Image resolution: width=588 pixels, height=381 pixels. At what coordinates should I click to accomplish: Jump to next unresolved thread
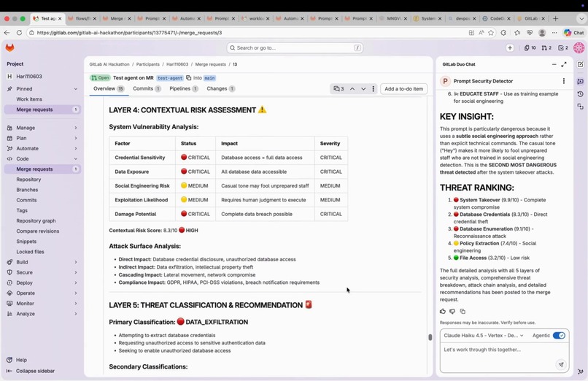pos(363,89)
